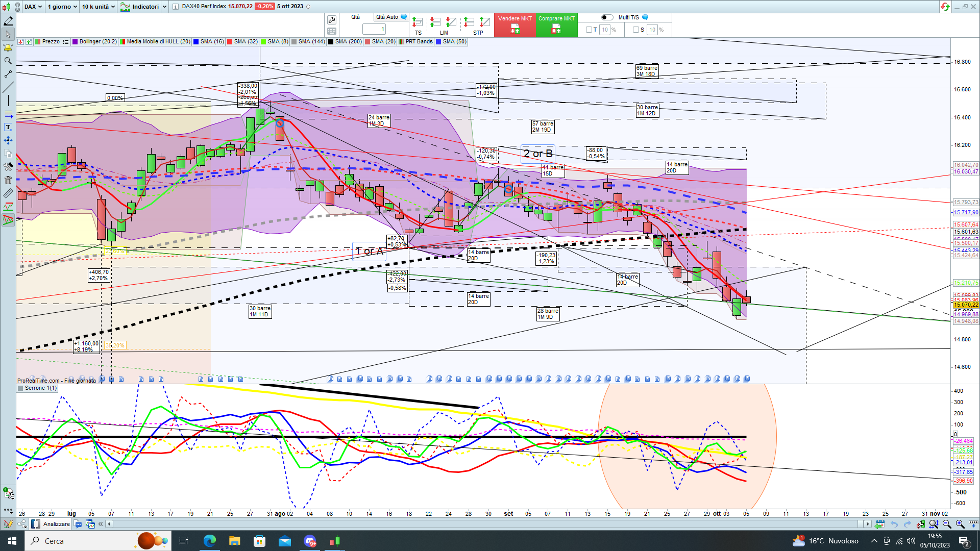Screen dimensions: 980x551
Task: Click the candlestick chart style icon
Action: point(6,7)
